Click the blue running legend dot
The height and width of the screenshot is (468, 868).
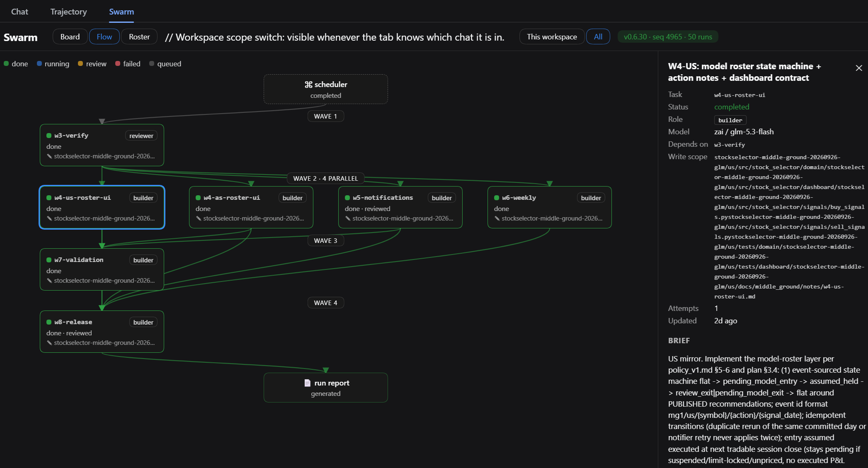click(39, 63)
